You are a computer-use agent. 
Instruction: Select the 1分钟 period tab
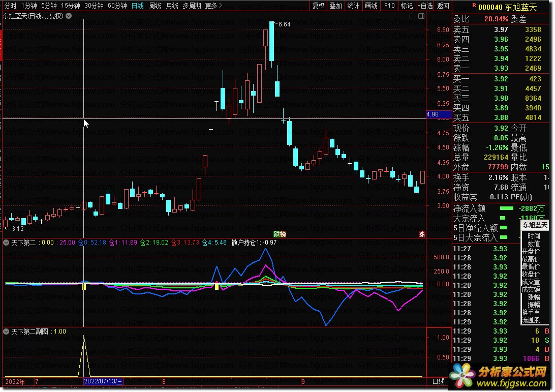(29, 6)
